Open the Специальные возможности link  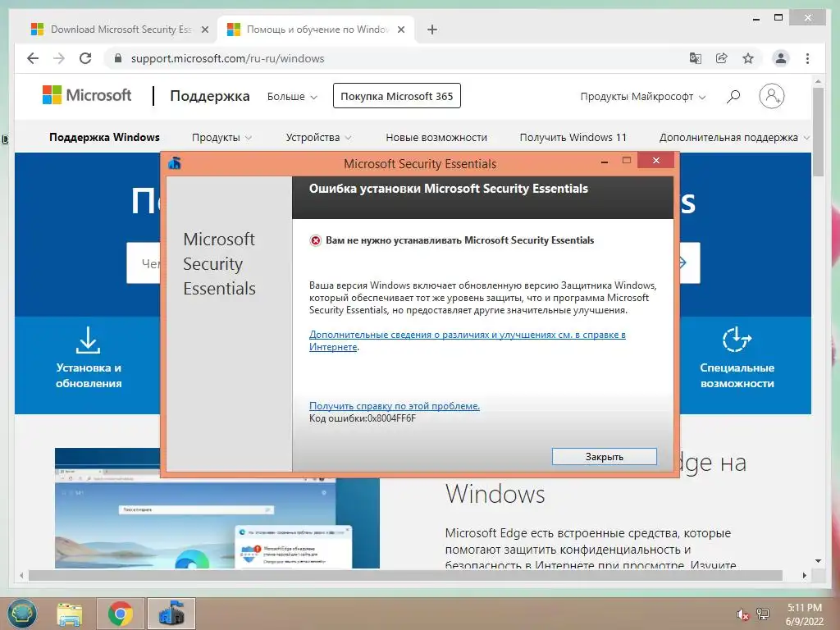(737, 376)
